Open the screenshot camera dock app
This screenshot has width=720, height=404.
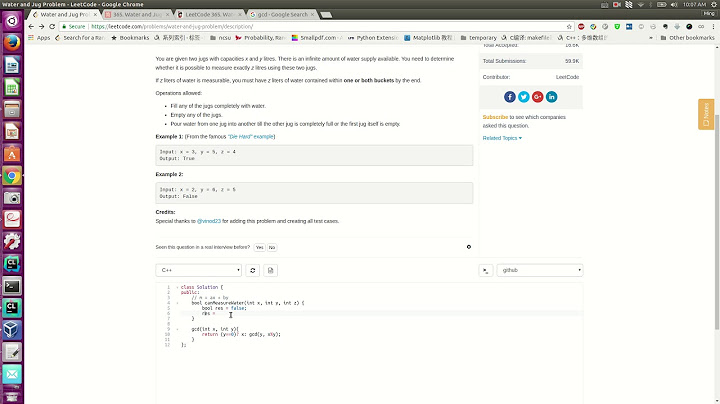[12, 198]
